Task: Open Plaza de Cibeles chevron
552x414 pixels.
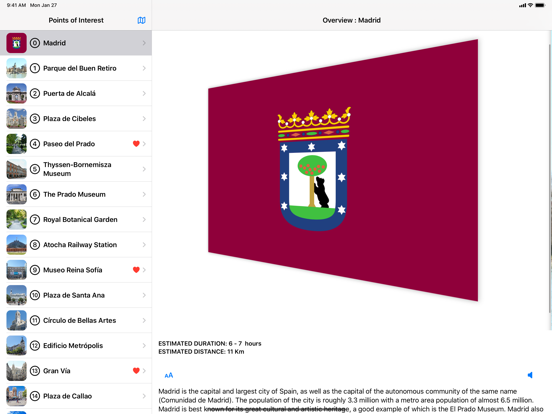Action: click(144, 119)
